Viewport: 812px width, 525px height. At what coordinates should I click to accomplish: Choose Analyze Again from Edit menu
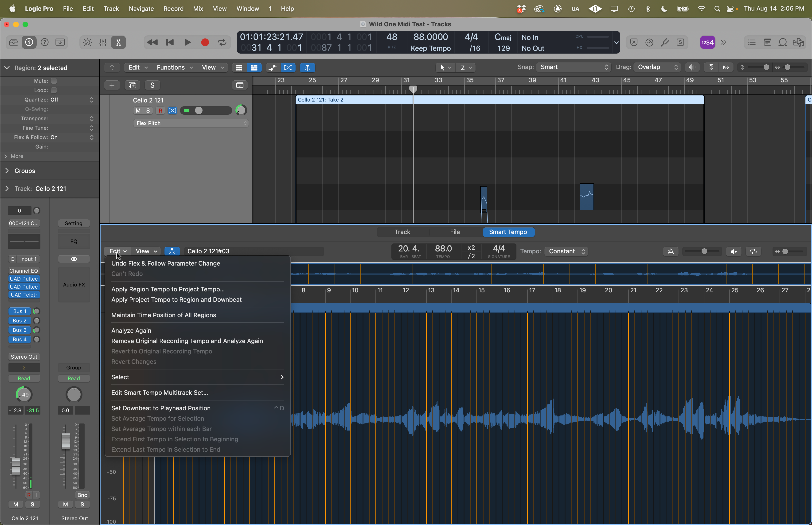tap(131, 330)
